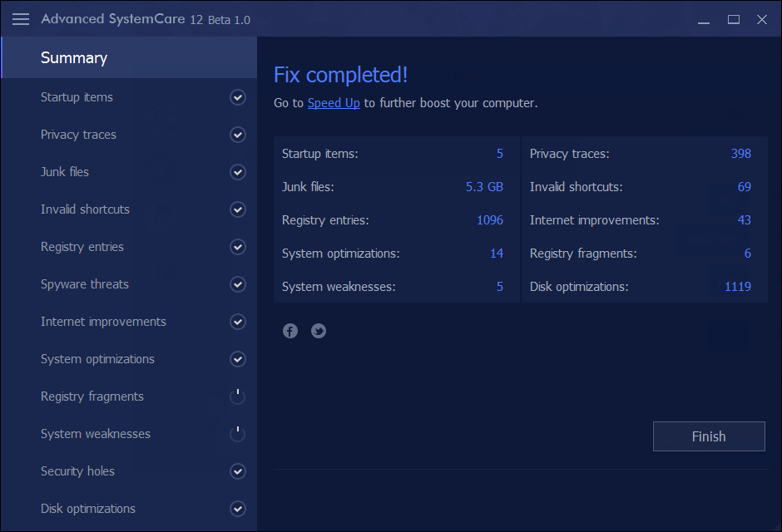The width and height of the screenshot is (782, 532).
Task: Select Security holes in sidebar
Action: pos(129,471)
